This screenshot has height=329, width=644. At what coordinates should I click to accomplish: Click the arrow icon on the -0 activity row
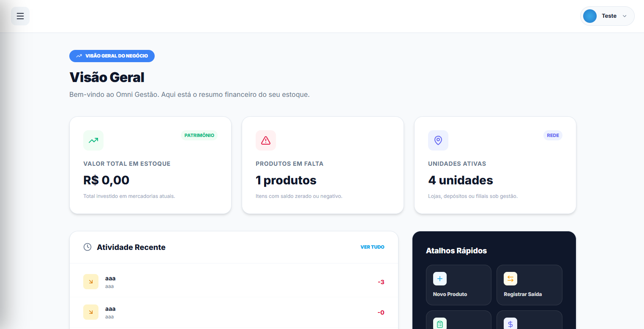click(91, 312)
